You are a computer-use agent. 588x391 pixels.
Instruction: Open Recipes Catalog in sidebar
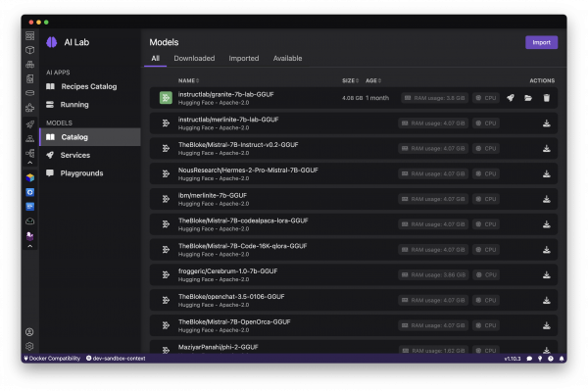(89, 86)
